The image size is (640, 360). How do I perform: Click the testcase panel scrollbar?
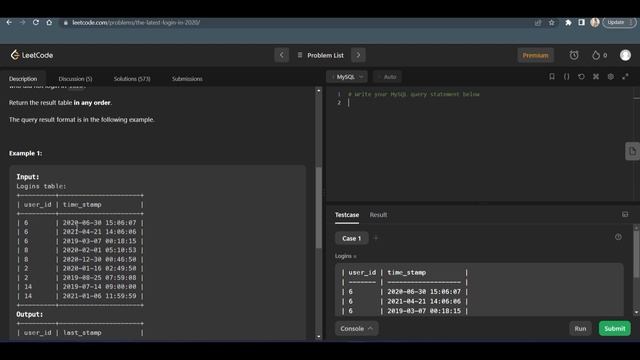(636, 253)
